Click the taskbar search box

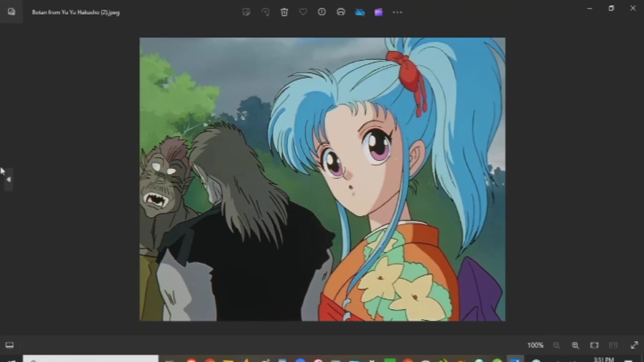click(x=91, y=359)
